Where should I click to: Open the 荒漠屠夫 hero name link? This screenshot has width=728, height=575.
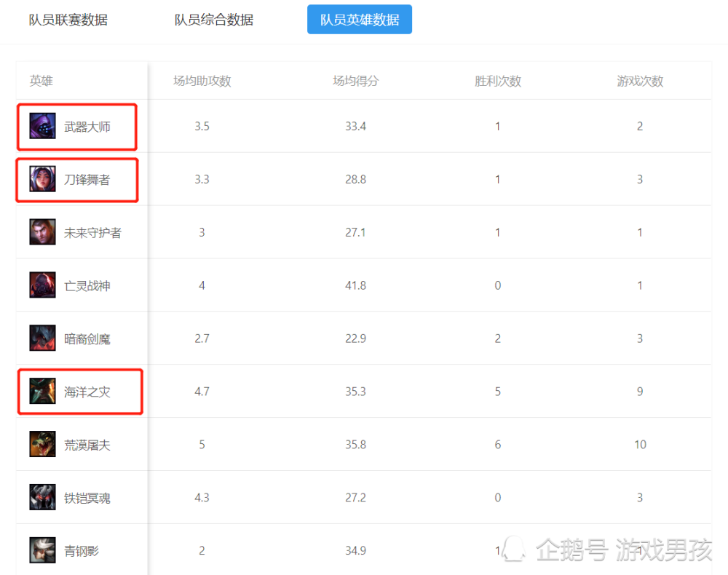coord(87,445)
